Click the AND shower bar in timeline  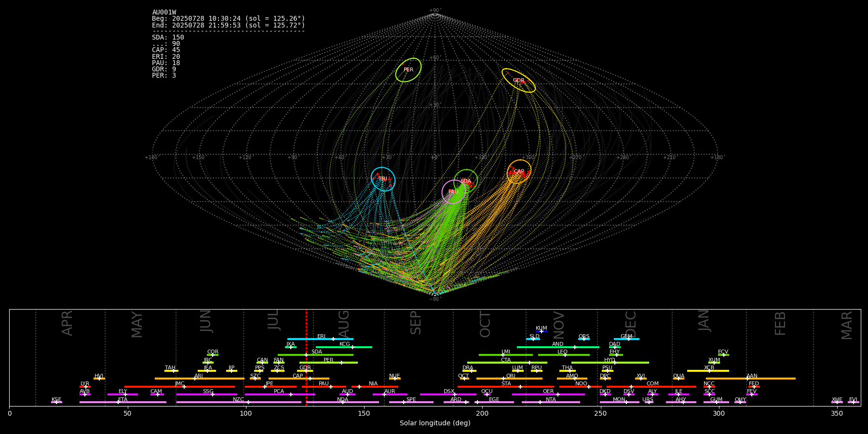point(558,347)
